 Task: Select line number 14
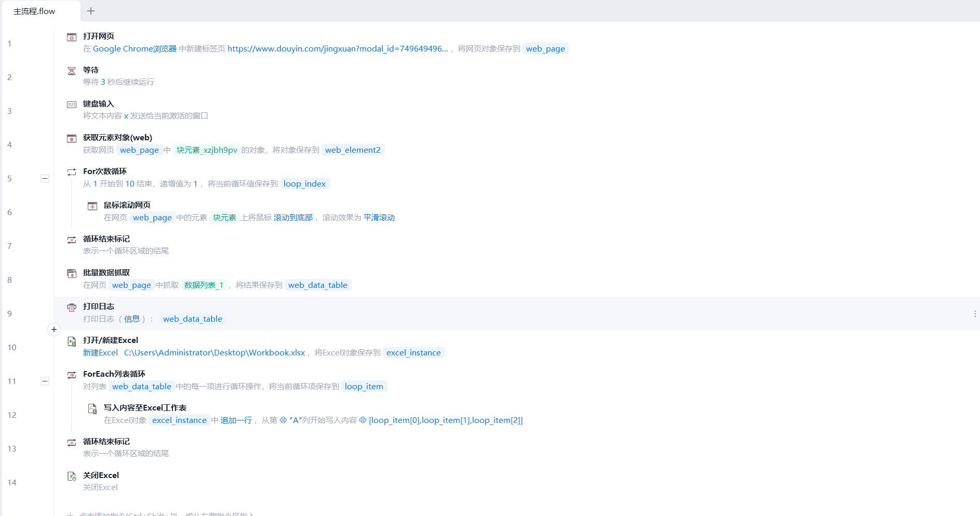coord(12,482)
